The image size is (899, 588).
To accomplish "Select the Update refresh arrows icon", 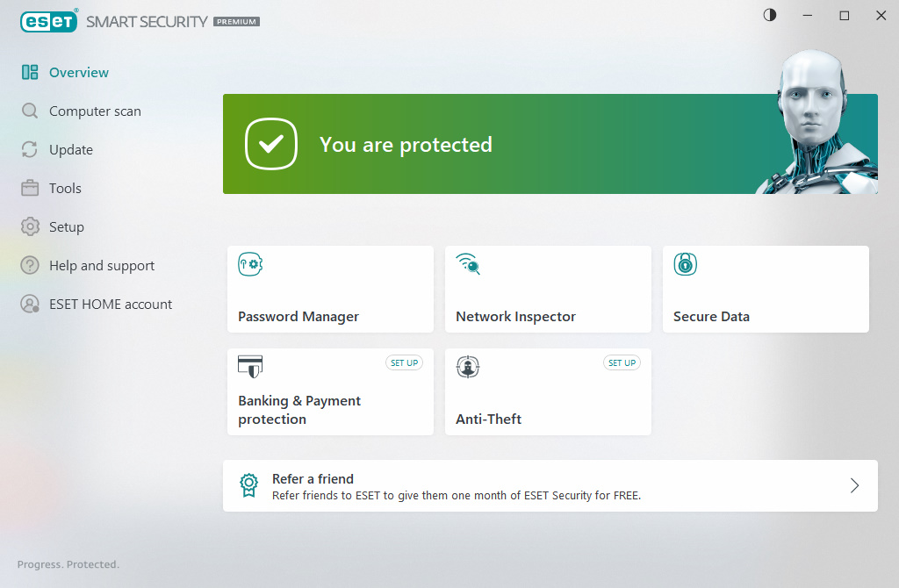I will [x=30, y=149].
